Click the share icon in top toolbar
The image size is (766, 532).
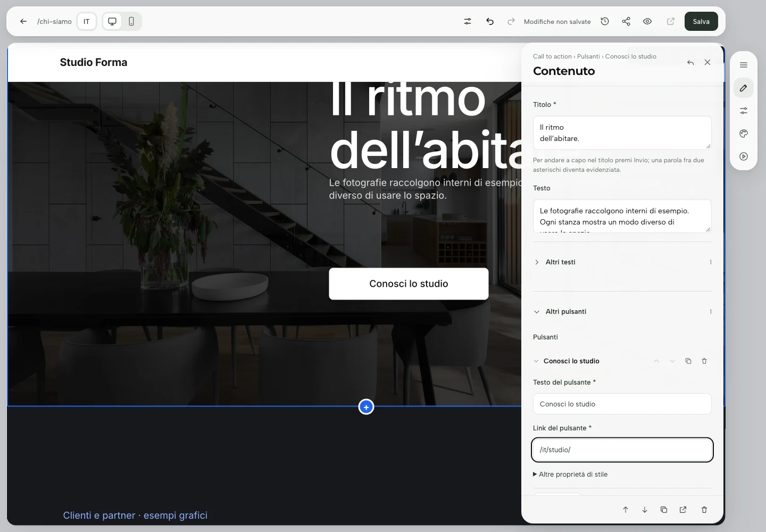[x=626, y=21]
